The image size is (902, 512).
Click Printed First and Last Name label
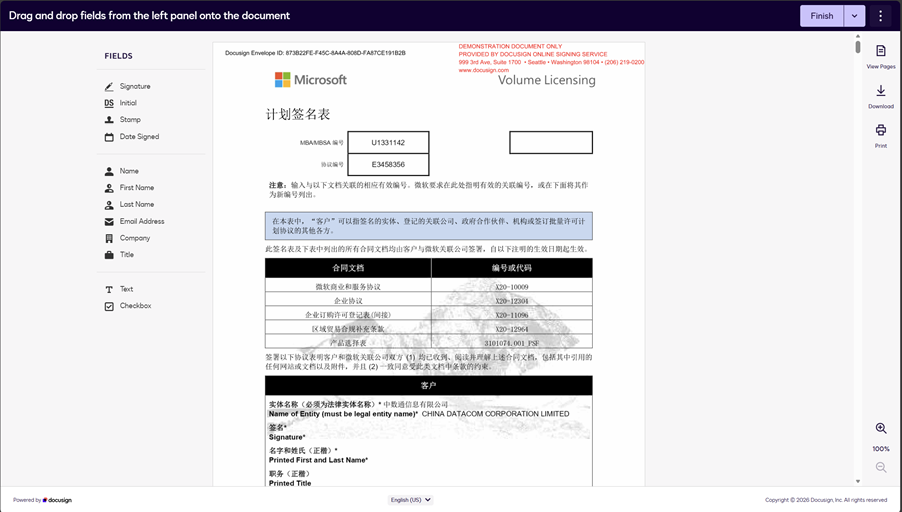[318, 460]
